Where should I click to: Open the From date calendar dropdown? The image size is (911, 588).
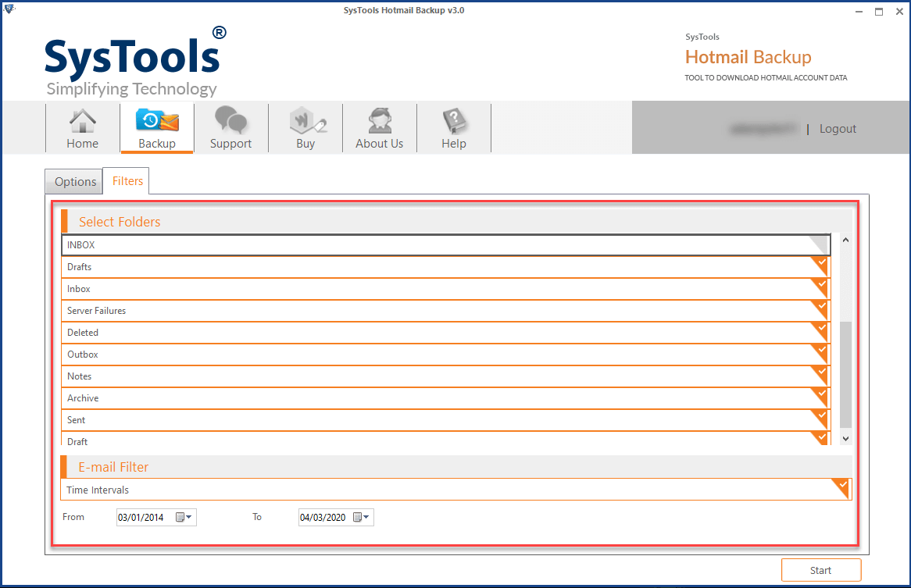184,517
